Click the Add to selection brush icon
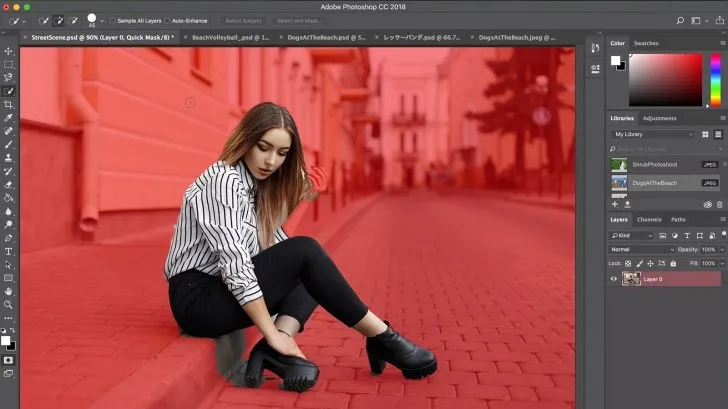This screenshot has height=409, width=728. point(59,20)
